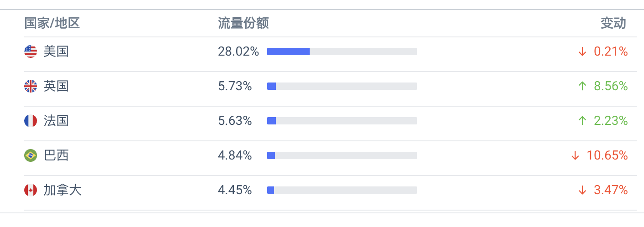Click the red down arrow beside 10.65%
Viewport: 644px width, 227px height.
tap(575, 155)
